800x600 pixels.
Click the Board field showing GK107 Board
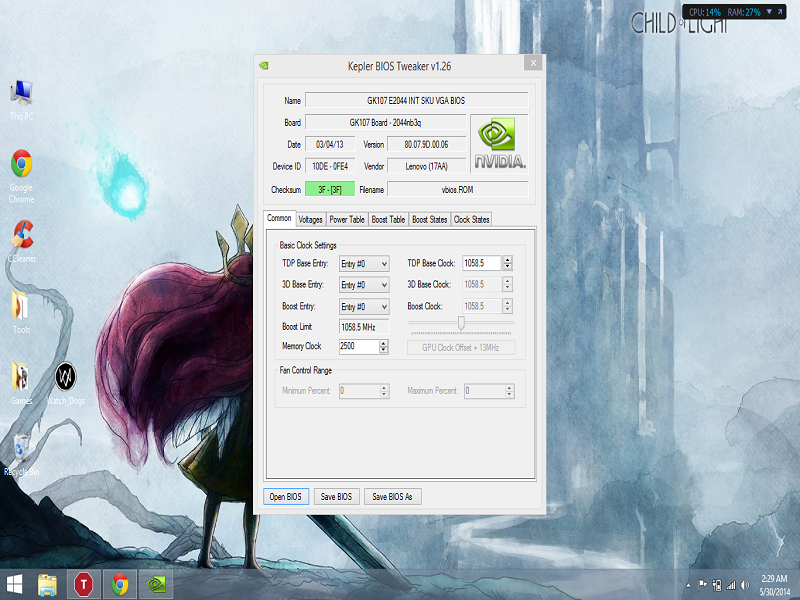point(385,122)
